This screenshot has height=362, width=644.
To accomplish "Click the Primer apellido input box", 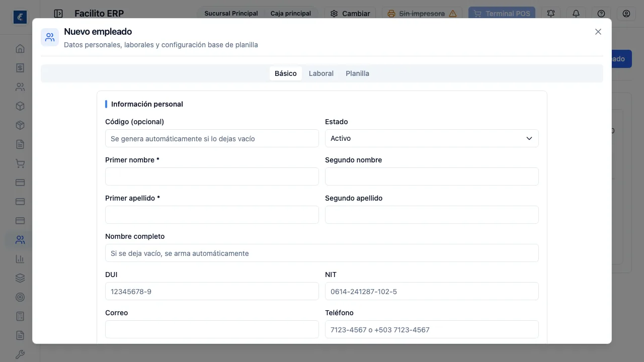I will point(212,215).
